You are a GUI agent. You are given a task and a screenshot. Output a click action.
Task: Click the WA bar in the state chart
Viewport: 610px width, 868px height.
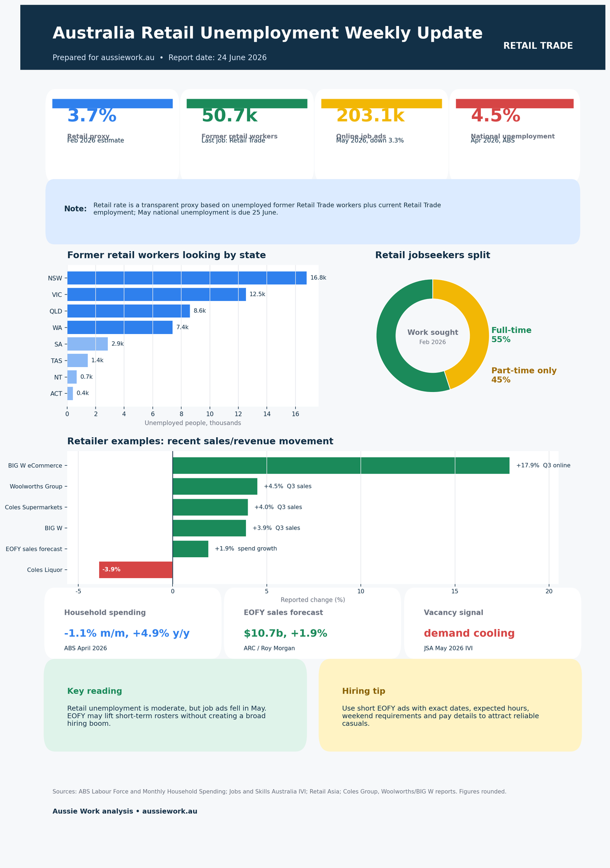coord(120,327)
